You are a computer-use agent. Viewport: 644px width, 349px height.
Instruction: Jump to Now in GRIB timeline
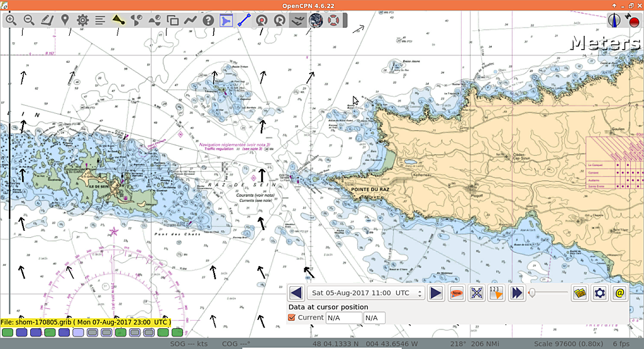[457, 293]
